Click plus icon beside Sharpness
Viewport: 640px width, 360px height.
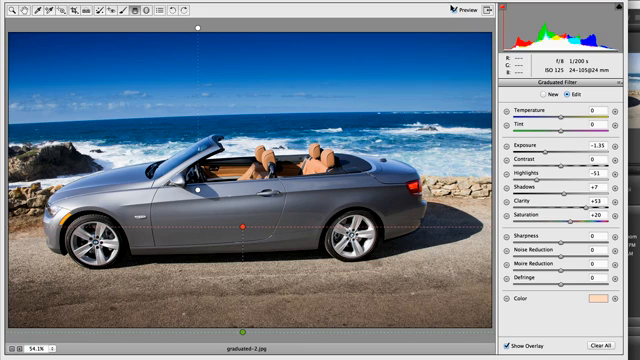[x=615, y=237]
